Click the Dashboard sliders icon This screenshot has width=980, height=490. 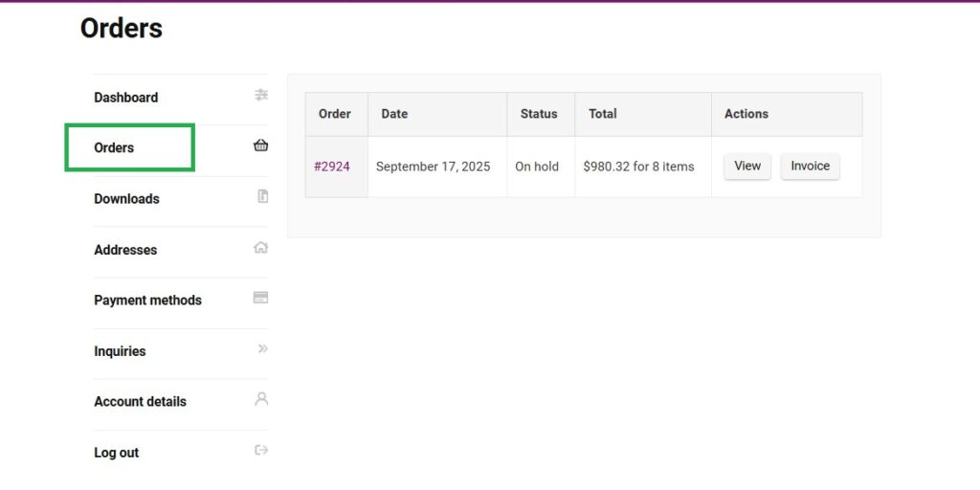click(261, 95)
